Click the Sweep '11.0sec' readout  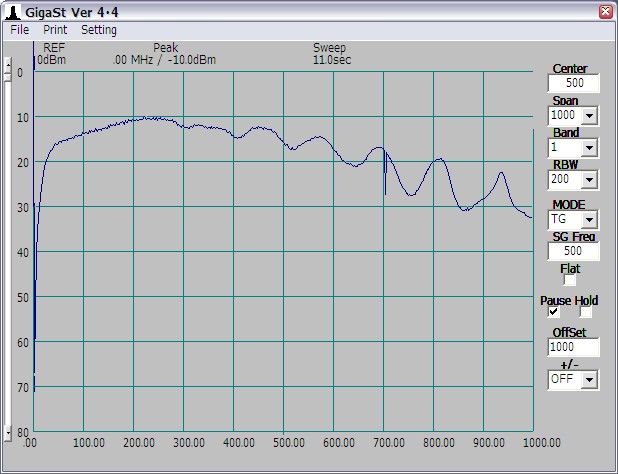coord(332,60)
